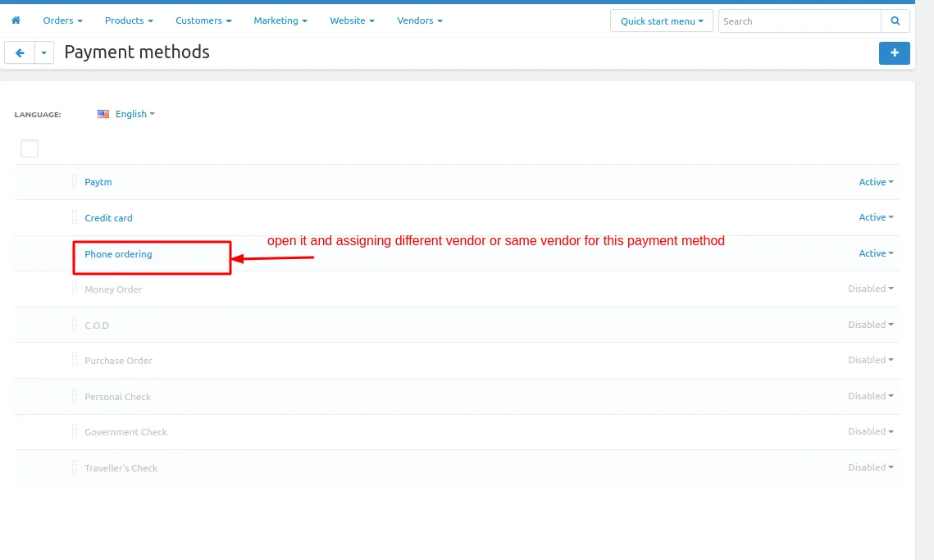Expand the Quick start menu dropdown
Image resolution: width=934 pixels, height=560 pixels.
click(661, 20)
